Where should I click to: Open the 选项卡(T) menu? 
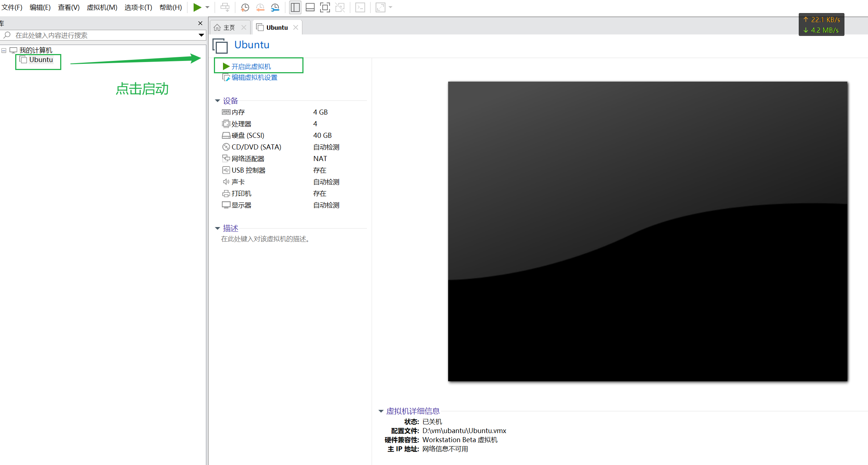(x=138, y=7)
